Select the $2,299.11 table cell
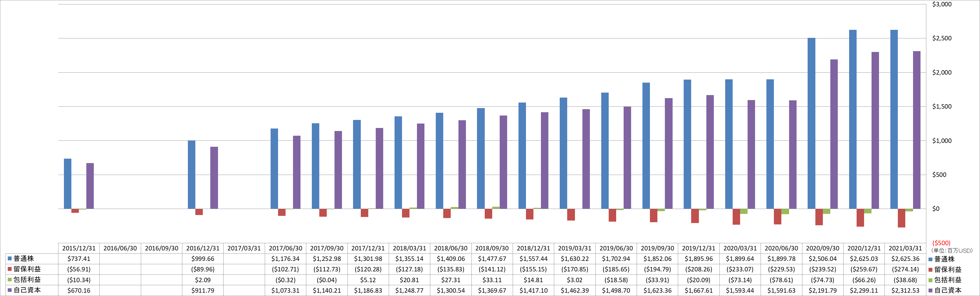Screen dimensions: 980x296 pos(864,290)
